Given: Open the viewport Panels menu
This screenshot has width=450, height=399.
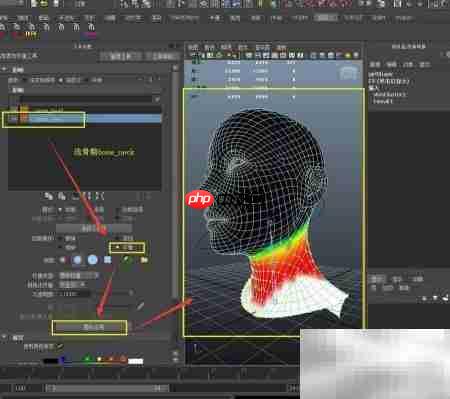Looking at the screenshot, I should pos(281,47).
